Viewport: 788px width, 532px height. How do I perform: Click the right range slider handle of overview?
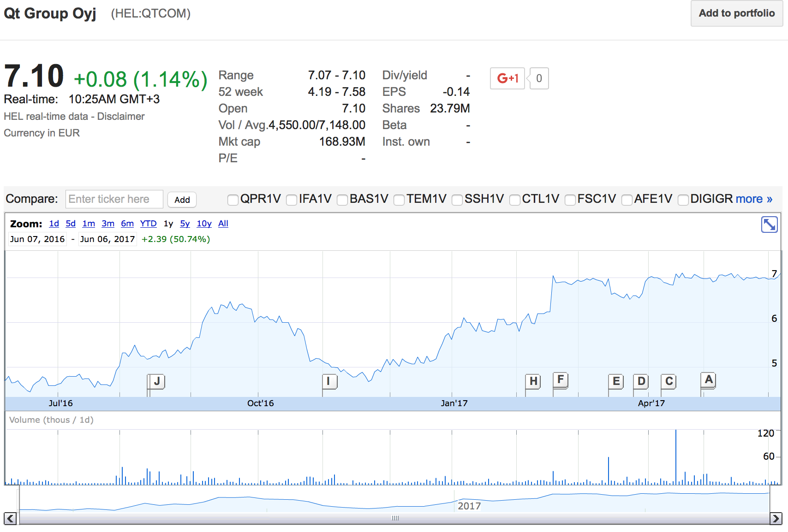pyautogui.click(x=770, y=499)
